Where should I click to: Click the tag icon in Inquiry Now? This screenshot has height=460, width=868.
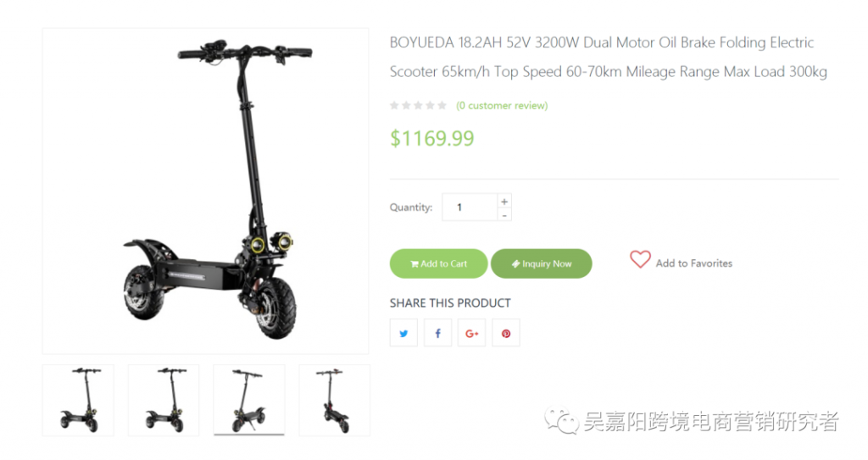point(515,264)
